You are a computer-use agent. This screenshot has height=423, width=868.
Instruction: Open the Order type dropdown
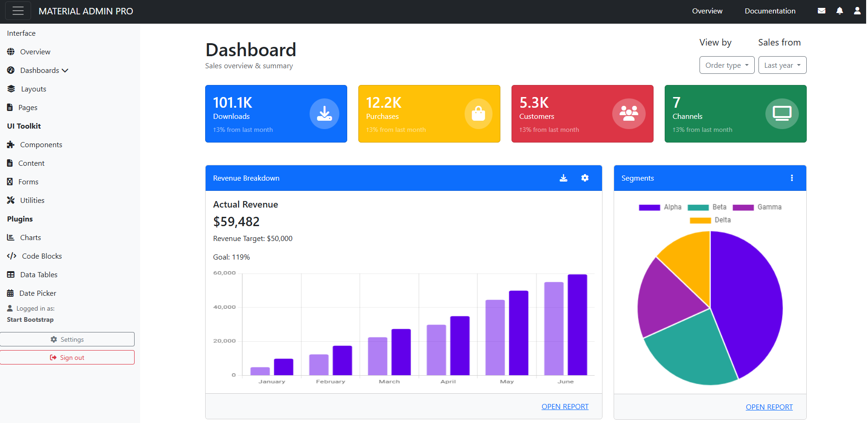(727, 65)
